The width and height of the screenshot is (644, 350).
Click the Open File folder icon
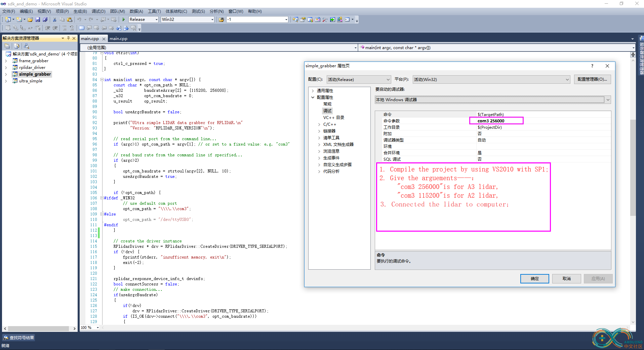pos(30,20)
